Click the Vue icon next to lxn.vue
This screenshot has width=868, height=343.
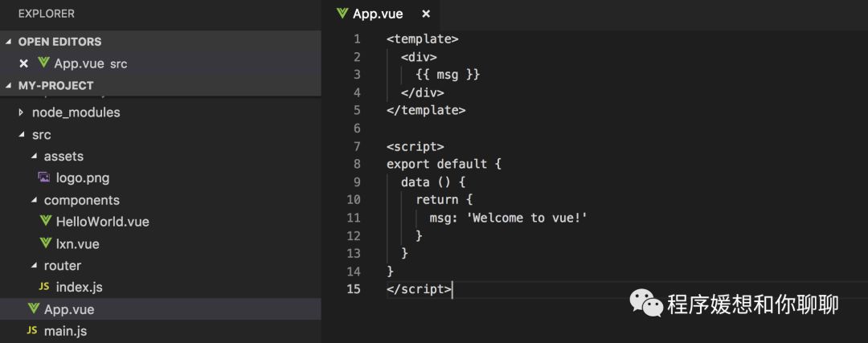(46, 243)
